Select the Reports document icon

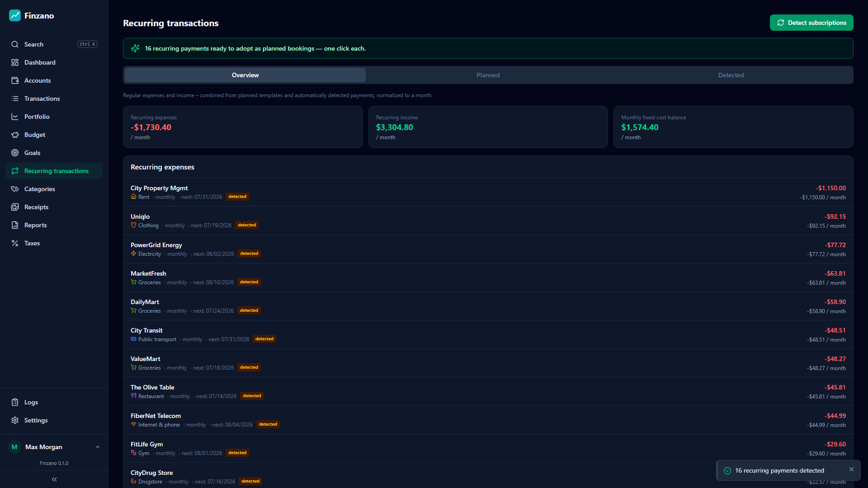[x=15, y=225]
